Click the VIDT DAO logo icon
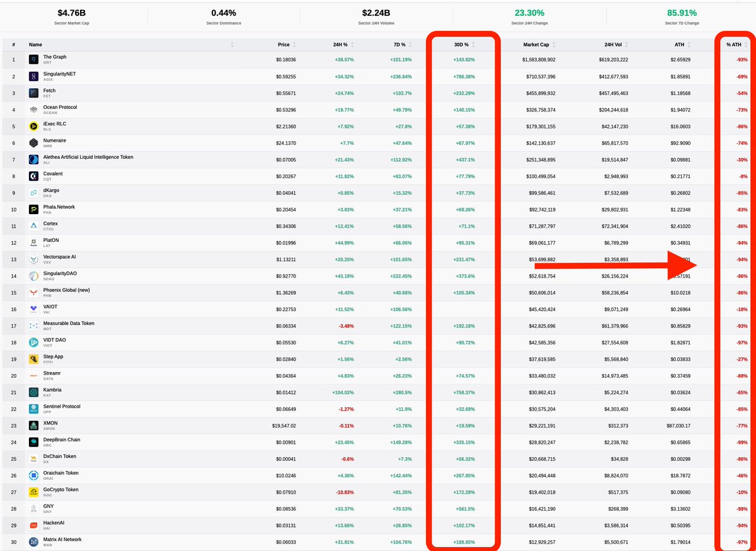756x551 pixels. click(x=33, y=343)
